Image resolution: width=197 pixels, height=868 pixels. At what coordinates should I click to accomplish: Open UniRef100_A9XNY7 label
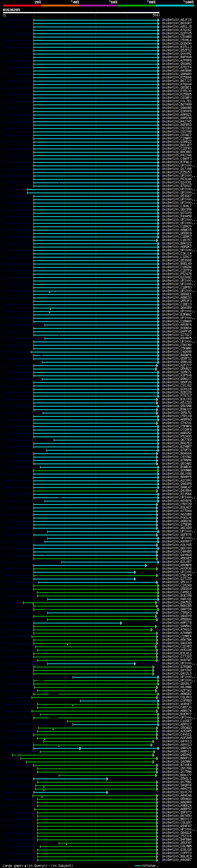(177, 541)
